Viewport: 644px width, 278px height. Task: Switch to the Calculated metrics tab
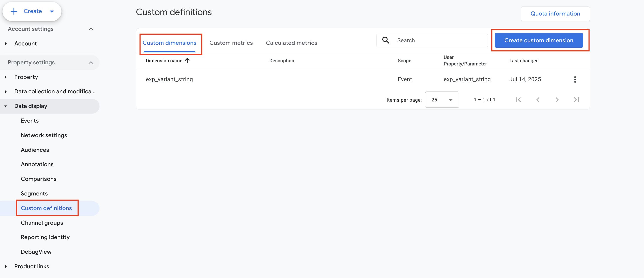pyautogui.click(x=291, y=43)
